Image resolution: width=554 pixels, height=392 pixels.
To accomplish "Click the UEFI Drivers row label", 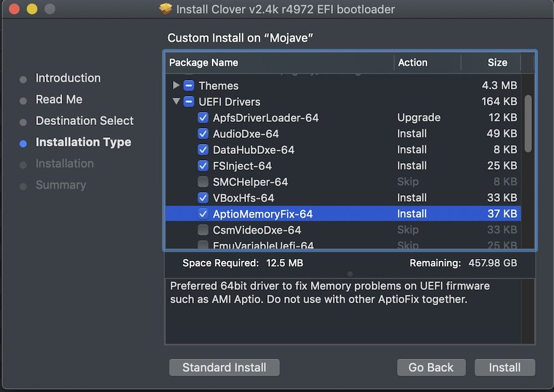I will [230, 102].
